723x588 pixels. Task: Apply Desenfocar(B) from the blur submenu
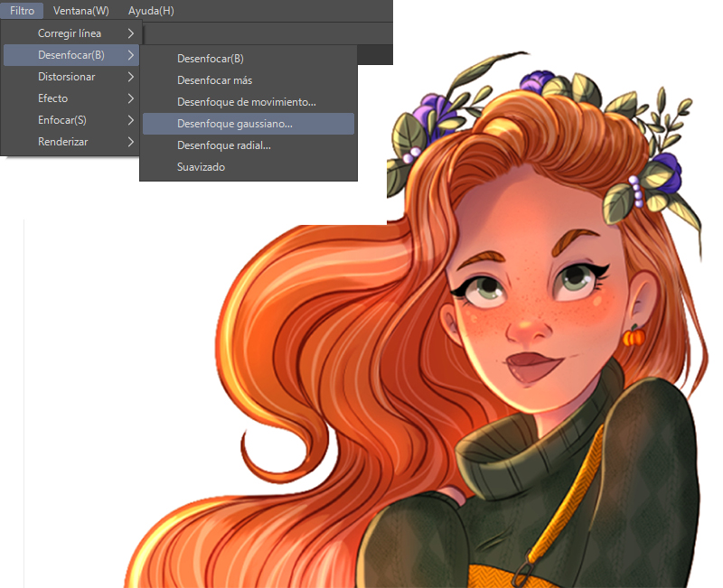(x=211, y=59)
